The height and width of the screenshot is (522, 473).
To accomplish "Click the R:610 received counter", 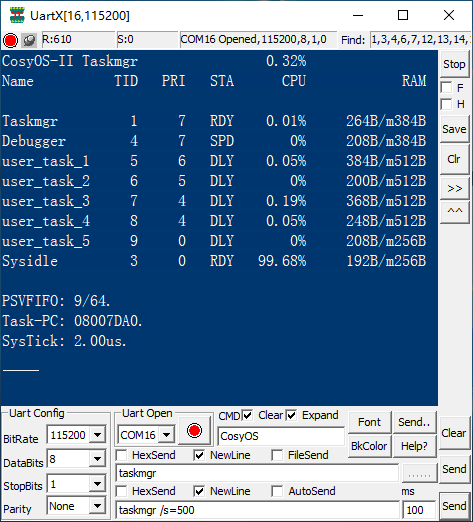I will coord(78,40).
